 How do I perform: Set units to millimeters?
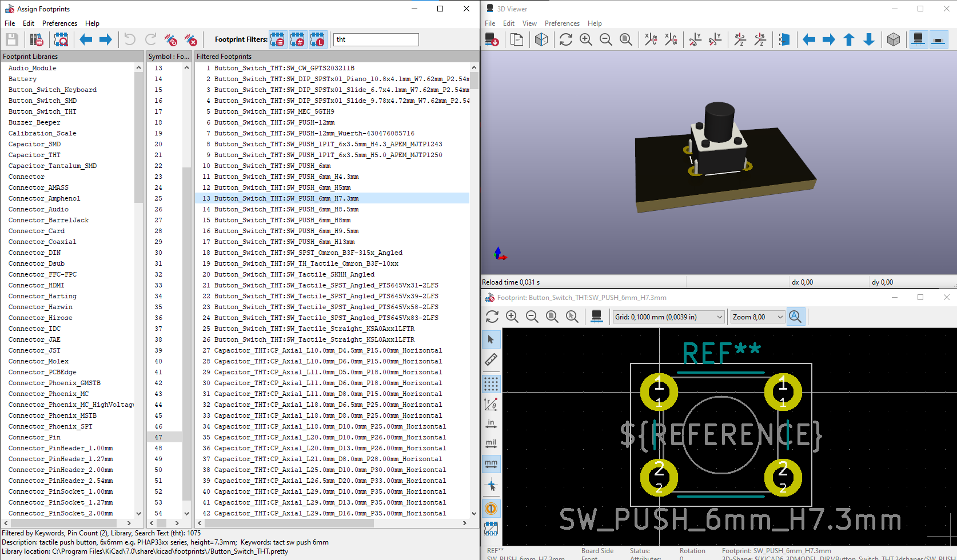coord(491,463)
